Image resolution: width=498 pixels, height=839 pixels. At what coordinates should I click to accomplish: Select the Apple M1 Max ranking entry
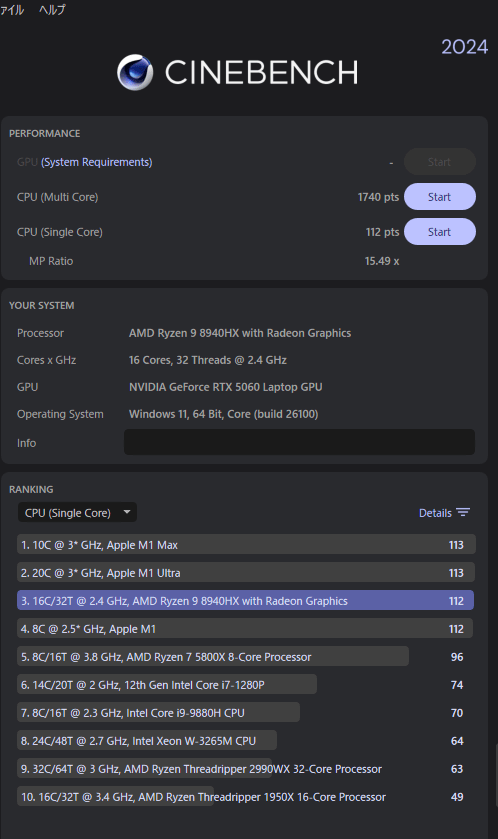click(x=246, y=545)
